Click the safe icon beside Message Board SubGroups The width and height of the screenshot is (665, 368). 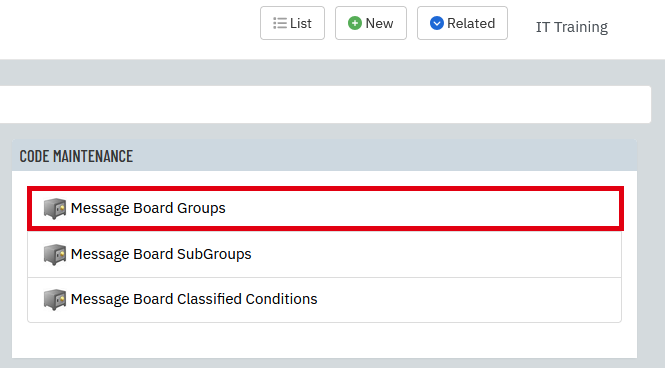pos(55,254)
